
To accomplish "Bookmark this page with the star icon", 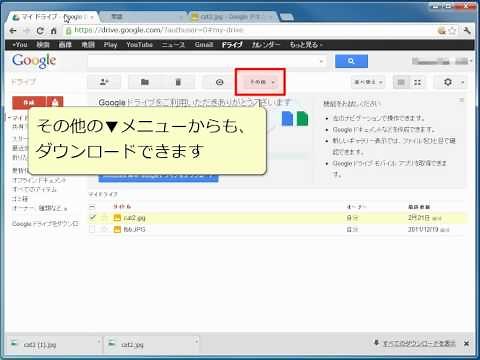I will click(x=452, y=31).
